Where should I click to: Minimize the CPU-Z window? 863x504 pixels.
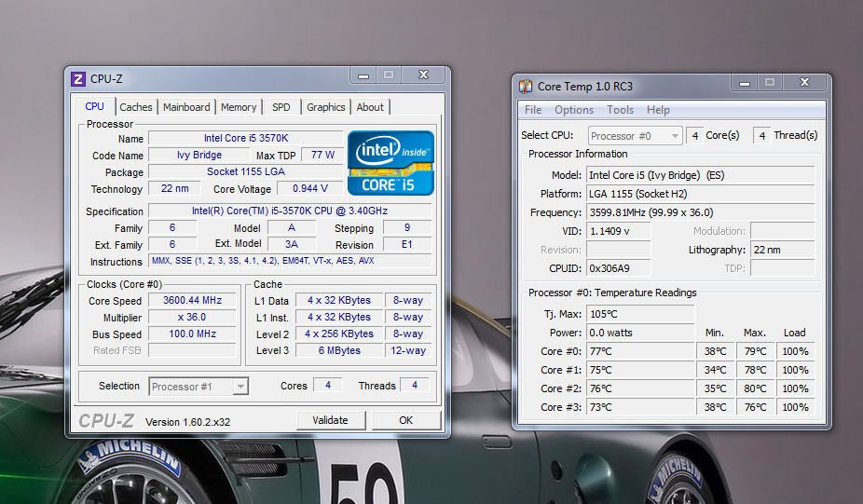click(363, 75)
